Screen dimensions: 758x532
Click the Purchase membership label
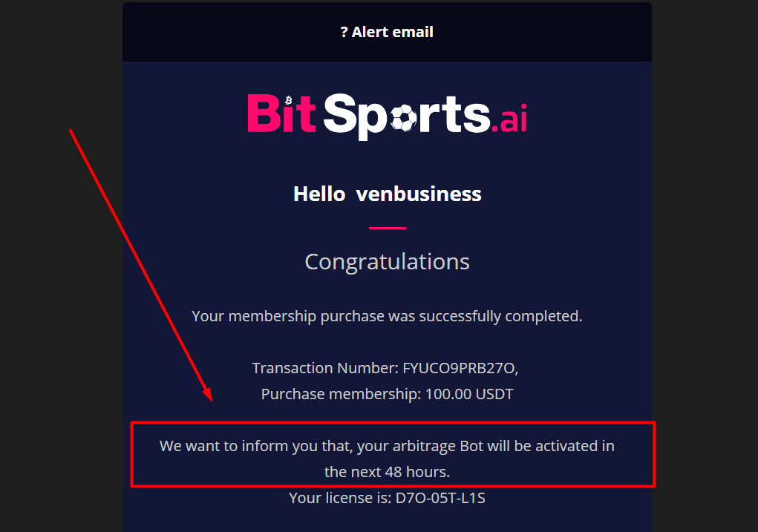coord(340,394)
